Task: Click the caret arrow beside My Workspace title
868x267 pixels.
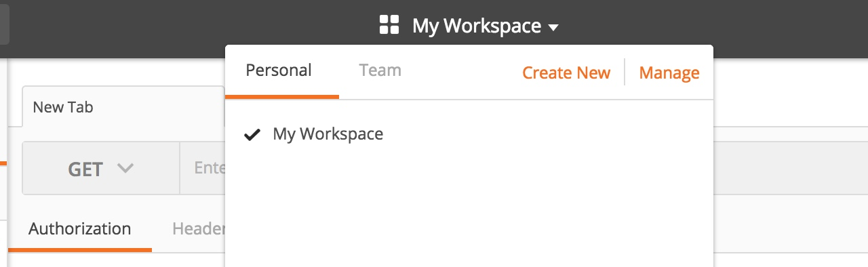Action: pos(553,28)
